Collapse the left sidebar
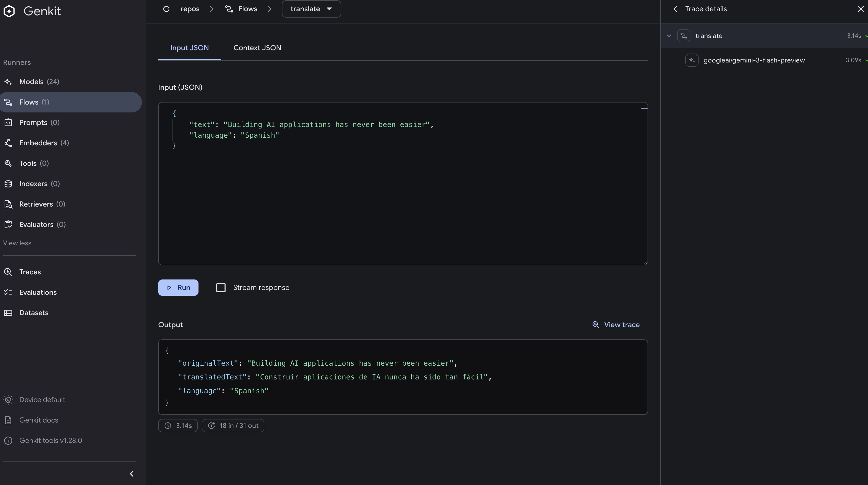Image resolution: width=868 pixels, height=485 pixels. (132, 474)
